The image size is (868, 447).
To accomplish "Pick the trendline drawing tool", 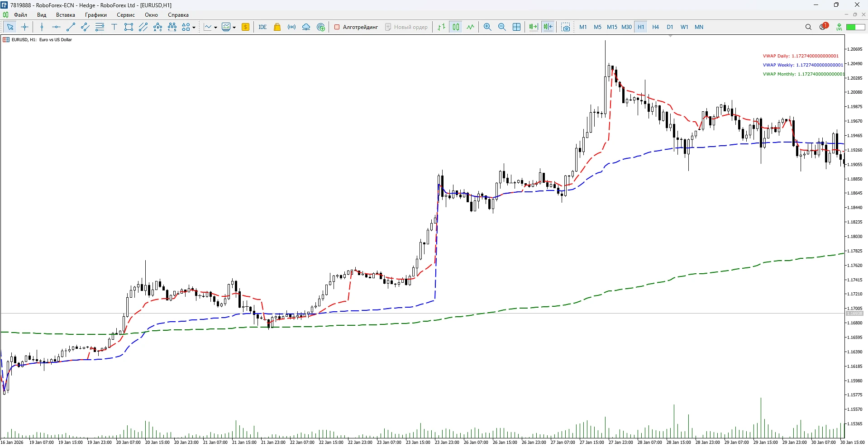I will 71,27.
